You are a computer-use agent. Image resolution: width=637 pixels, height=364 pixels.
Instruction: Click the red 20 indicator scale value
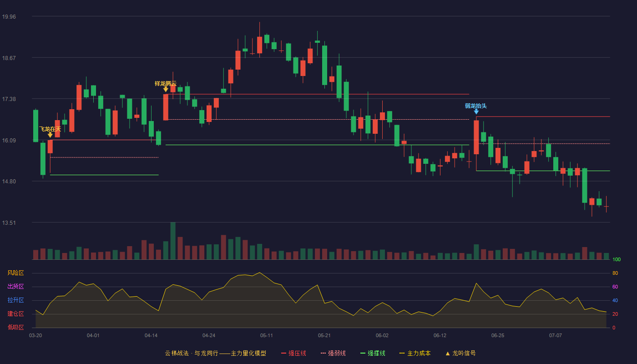[x=615, y=314]
